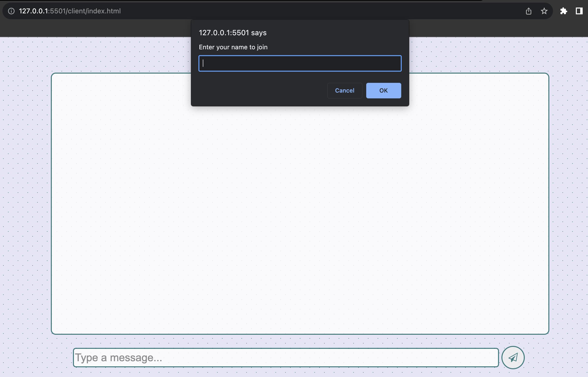
Task: Cancel the name prompt dialog
Action: (x=345, y=91)
